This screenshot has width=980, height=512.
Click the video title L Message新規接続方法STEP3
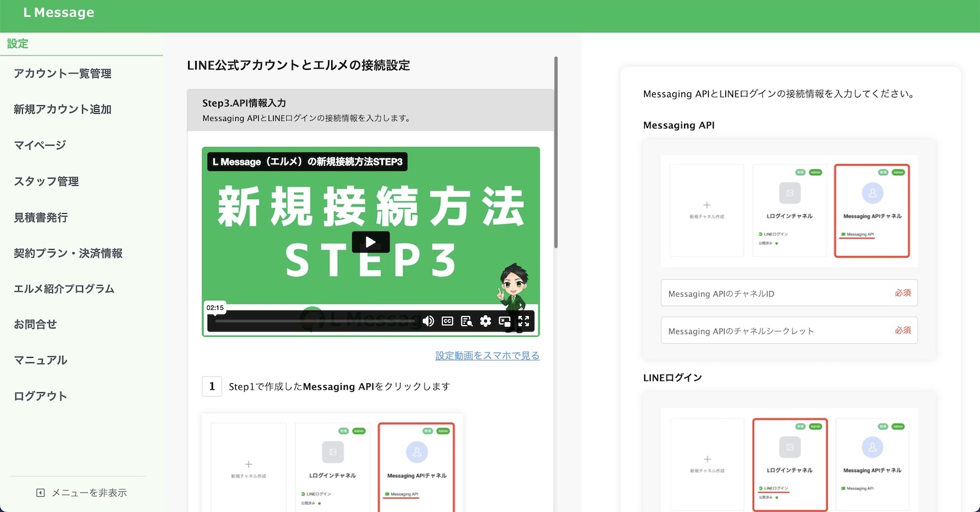coord(307,162)
